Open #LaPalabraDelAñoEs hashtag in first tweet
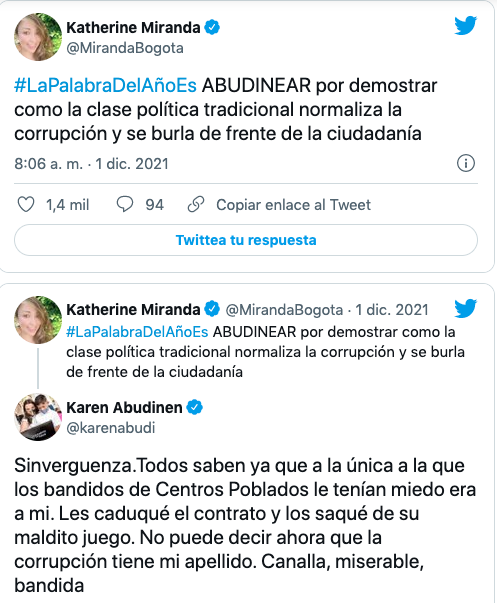497x603 pixels. (105, 85)
